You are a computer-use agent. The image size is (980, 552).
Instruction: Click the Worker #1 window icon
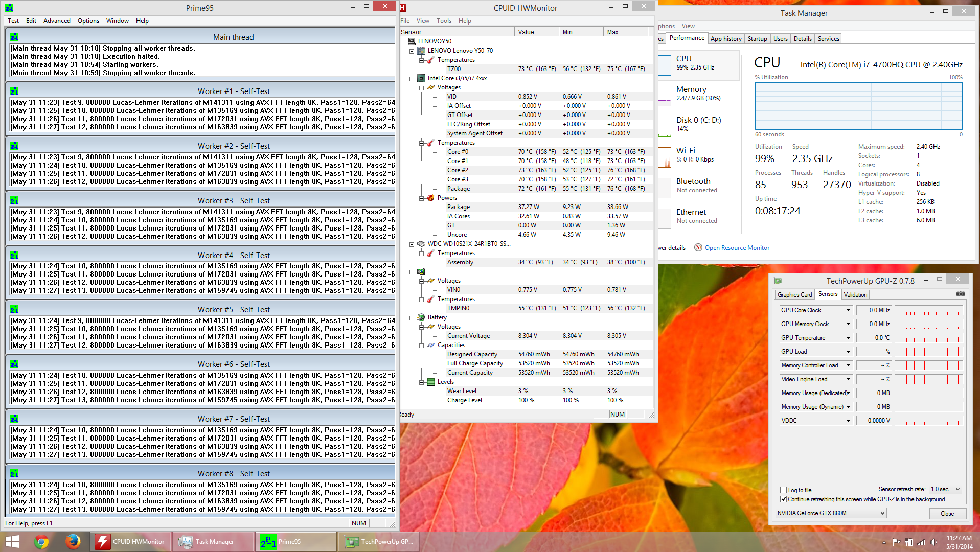click(14, 91)
